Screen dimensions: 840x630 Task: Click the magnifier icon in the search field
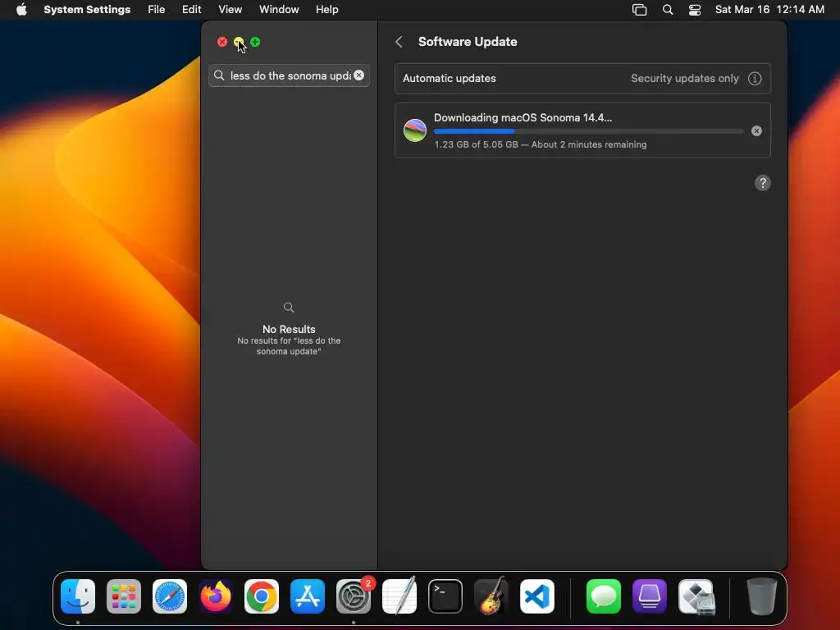pos(218,75)
